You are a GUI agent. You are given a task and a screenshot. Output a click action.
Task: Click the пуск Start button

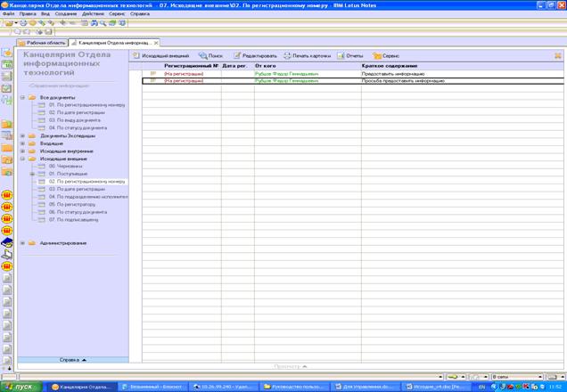(21, 387)
